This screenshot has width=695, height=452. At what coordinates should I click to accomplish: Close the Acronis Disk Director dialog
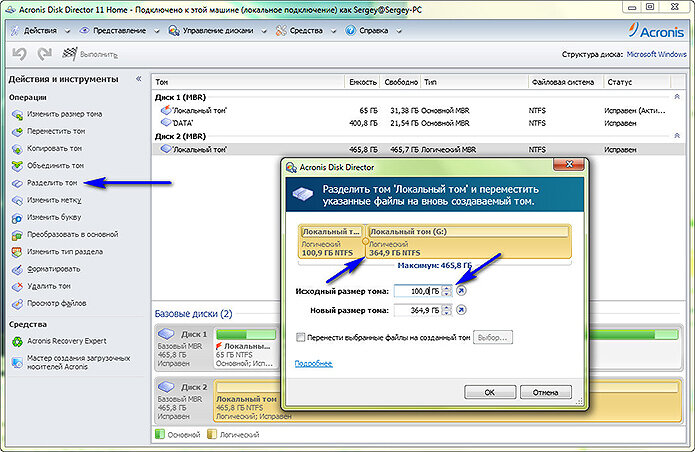pyautogui.click(x=569, y=165)
